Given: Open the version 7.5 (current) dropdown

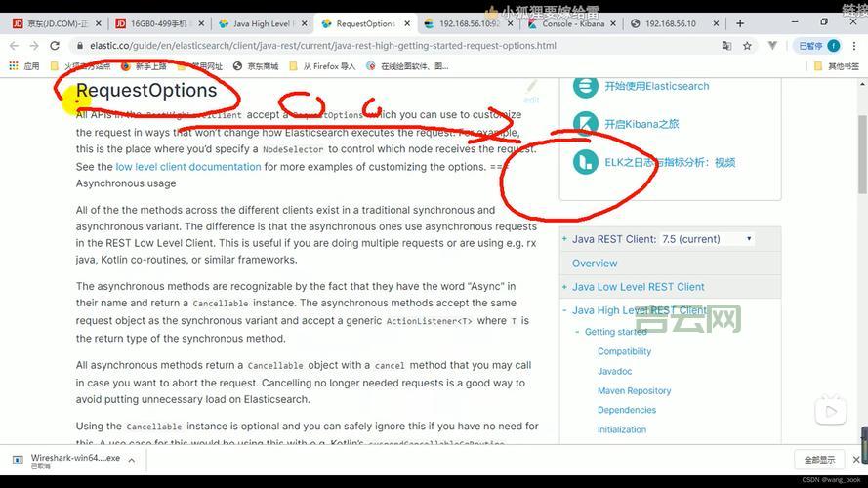Looking at the screenshot, I should pos(707,239).
